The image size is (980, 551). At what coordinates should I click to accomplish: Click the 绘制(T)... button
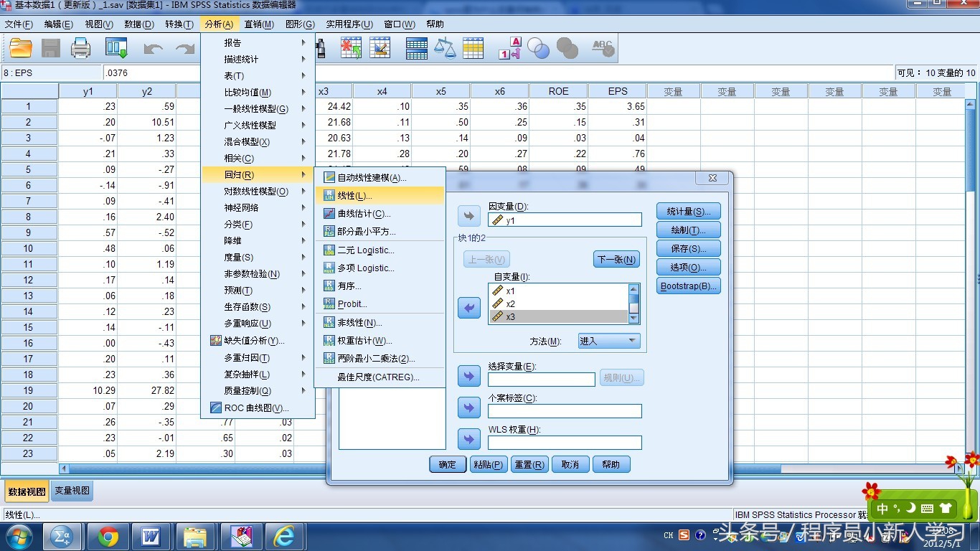point(689,230)
